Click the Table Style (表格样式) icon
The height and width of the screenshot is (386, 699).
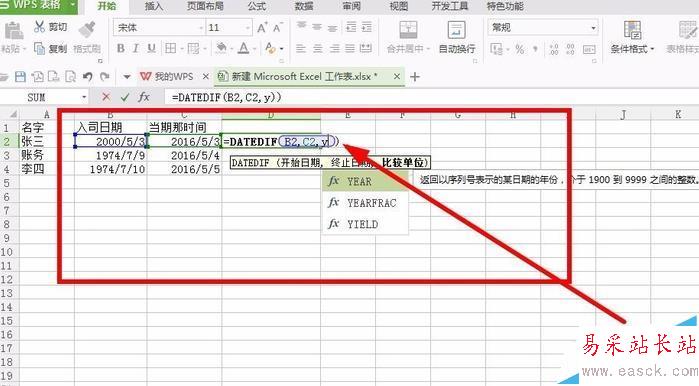(x=688, y=30)
